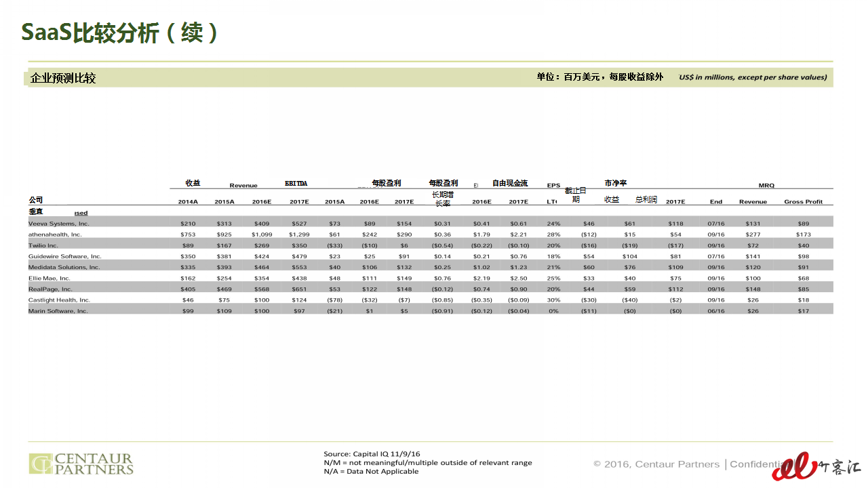This screenshot has width=868, height=488.
Task: Click the N/A = Data Not Applicable footnote
Action: point(371,472)
